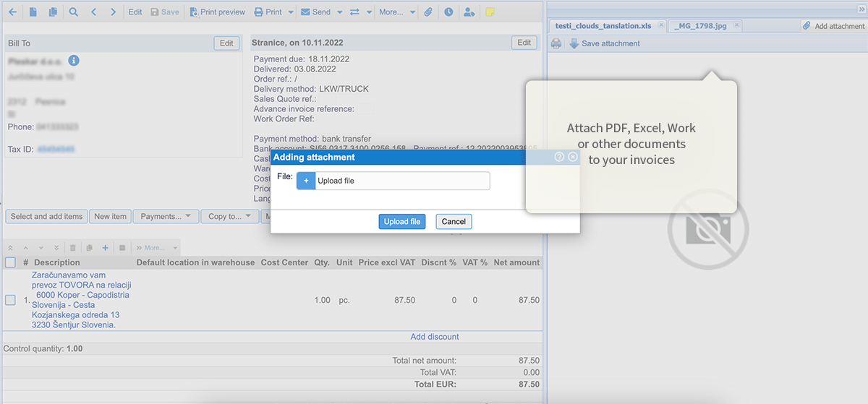868x404 pixels.
Task: Open item description Zaračunavamo vam prevoz
Action: coord(81,300)
